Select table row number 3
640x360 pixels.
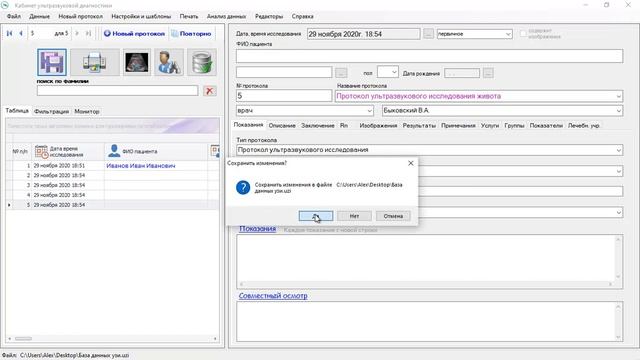pyautogui.click(x=112, y=185)
